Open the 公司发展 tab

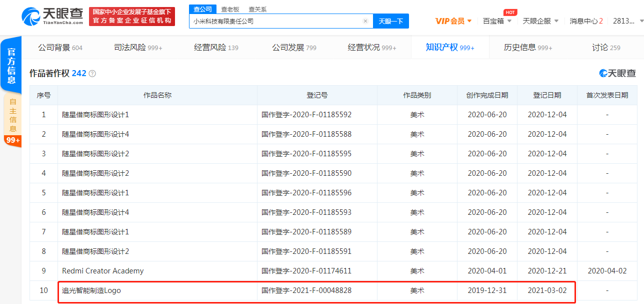tap(294, 48)
